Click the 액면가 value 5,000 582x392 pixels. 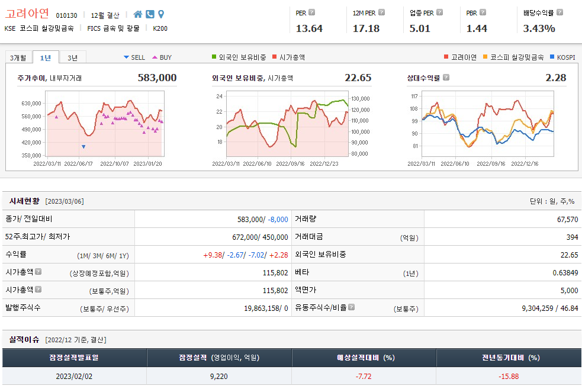tap(570, 291)
